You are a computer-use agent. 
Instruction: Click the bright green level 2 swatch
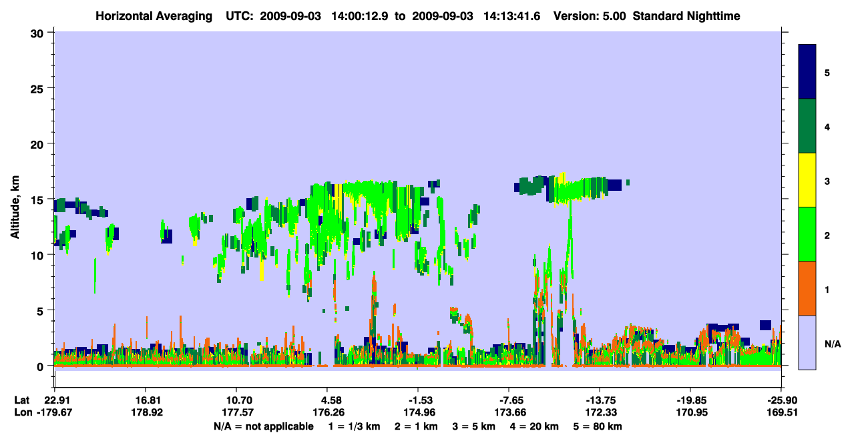pyautogui.click(x=807, y=234)
